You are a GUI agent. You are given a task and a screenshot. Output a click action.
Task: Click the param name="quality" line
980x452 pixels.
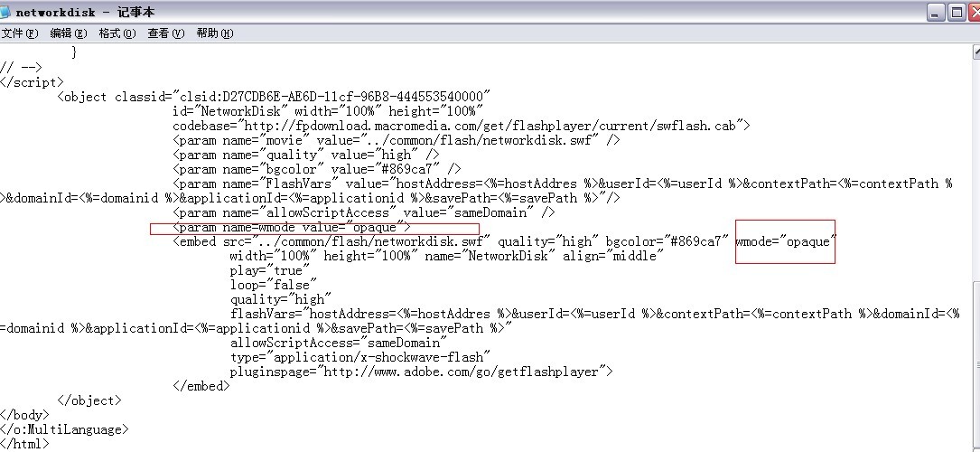coord(306,155)
